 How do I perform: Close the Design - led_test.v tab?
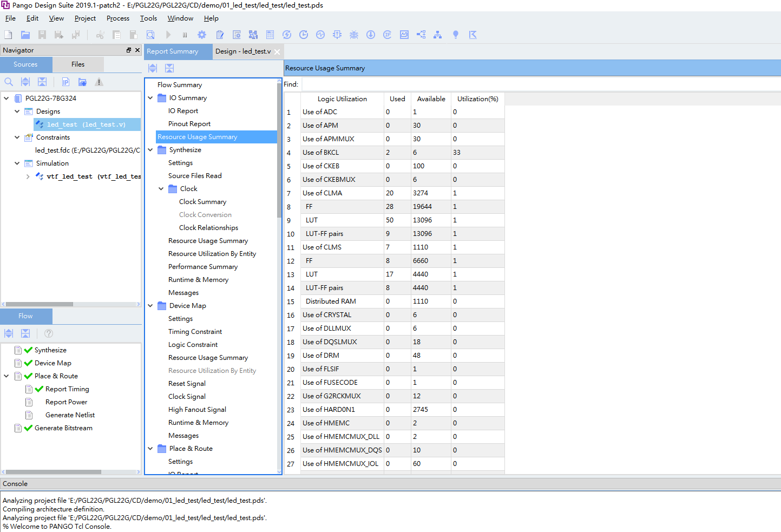click(277, 52)
